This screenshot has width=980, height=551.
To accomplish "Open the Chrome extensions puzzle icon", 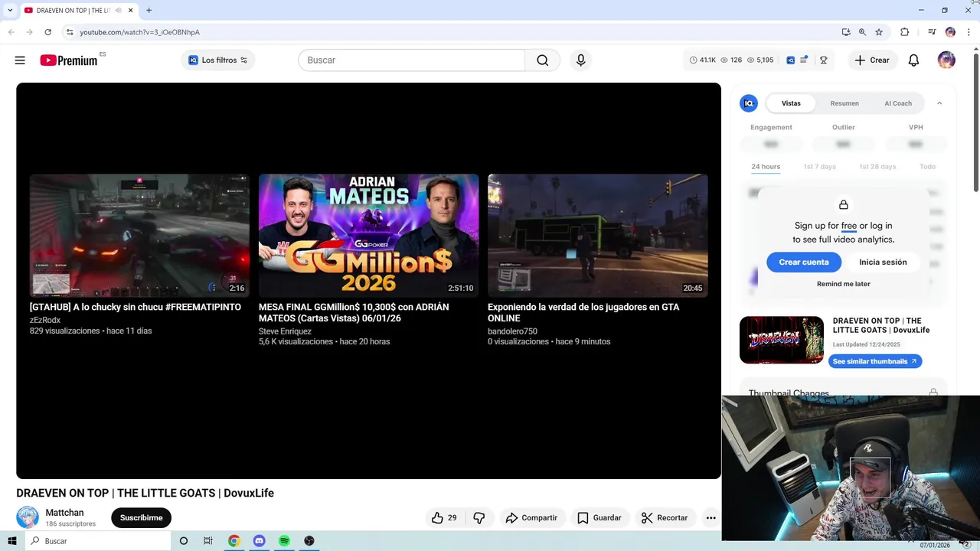I will pyautogui.click(x=904, y=32).
